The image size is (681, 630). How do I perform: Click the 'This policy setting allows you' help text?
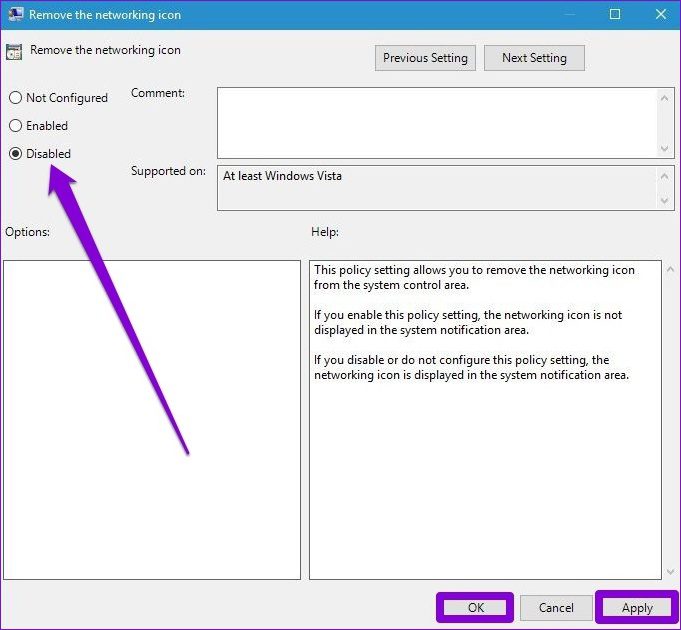point(474,277)
